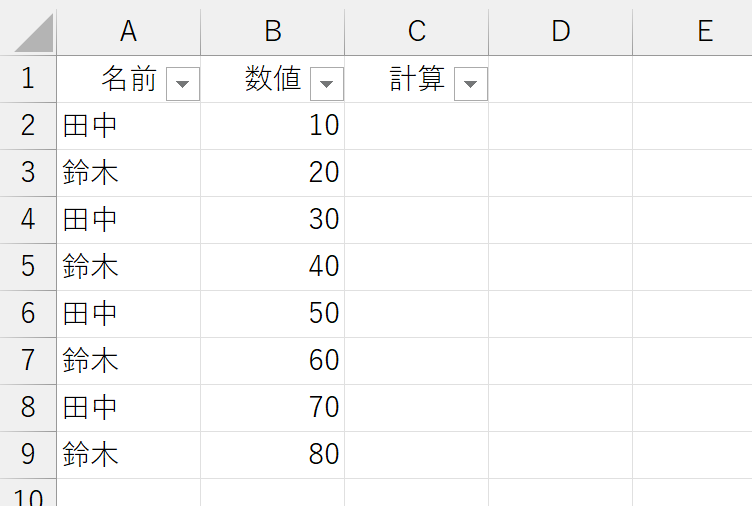752x506 pixels.
Task: Select column B header
Action: coord(272,32)
